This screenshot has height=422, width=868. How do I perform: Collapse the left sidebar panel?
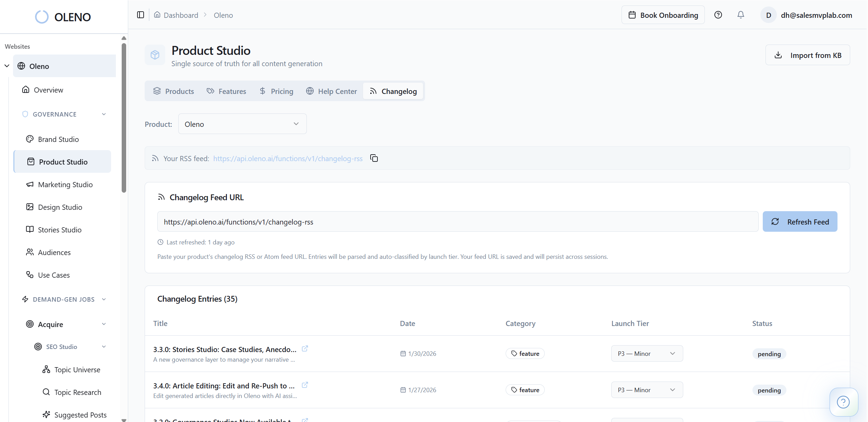pyautogui.click(x=140, y=15)
